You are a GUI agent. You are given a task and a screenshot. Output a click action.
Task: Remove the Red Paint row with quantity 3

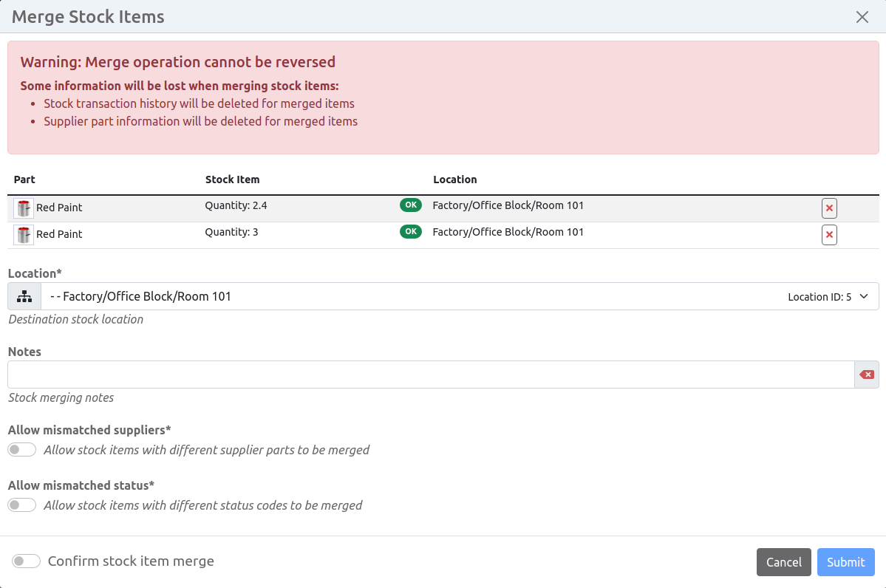pos(829,235)
